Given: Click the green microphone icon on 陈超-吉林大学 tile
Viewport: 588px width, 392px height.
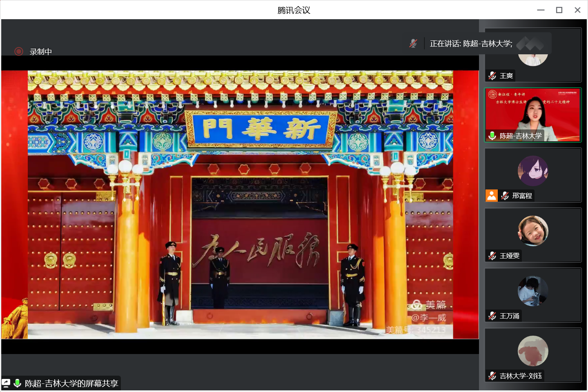Looking at the screenshot, I should pyautogui.click(x=492, y=136).
